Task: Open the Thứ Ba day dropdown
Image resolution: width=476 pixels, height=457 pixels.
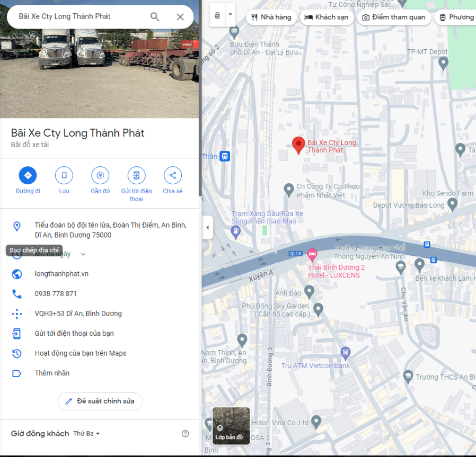Action: (87, 434)
